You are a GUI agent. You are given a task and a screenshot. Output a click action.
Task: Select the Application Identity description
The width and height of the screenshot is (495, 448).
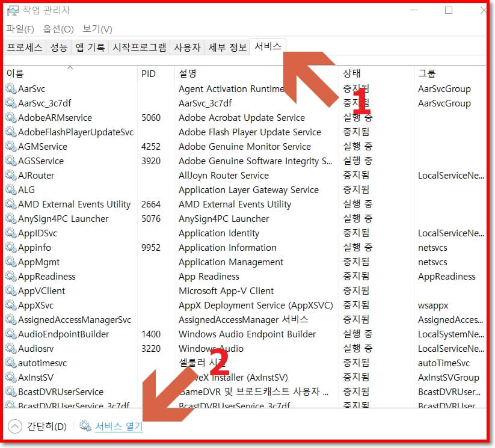click(219, 233)
